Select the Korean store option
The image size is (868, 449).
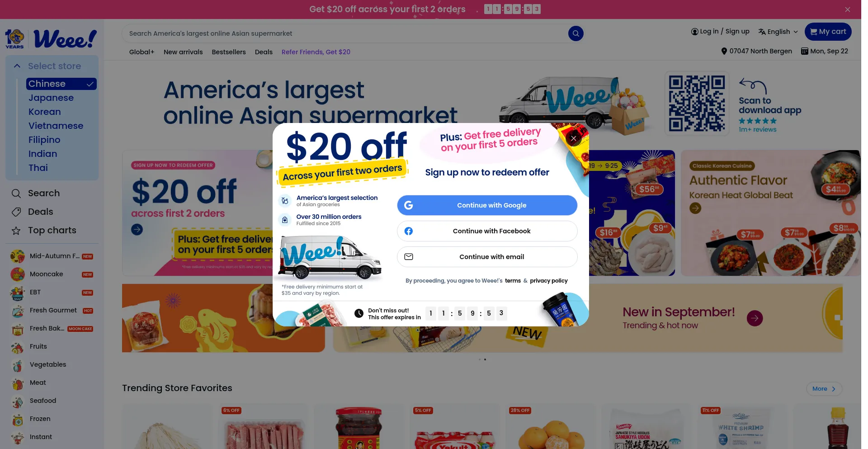(45, 112)
